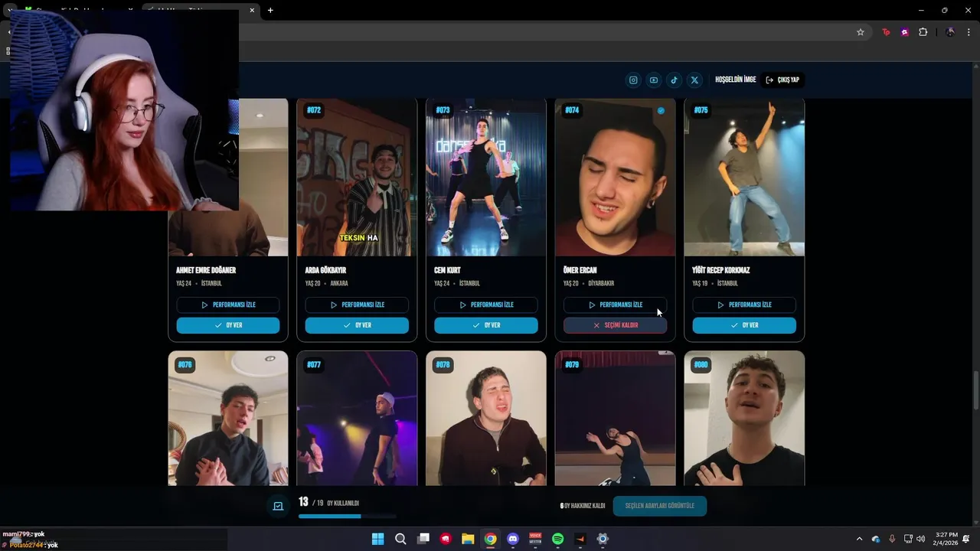
Task: Open Seçilen Adayları Görüntüle button
Action: click(x=660, y=506)
